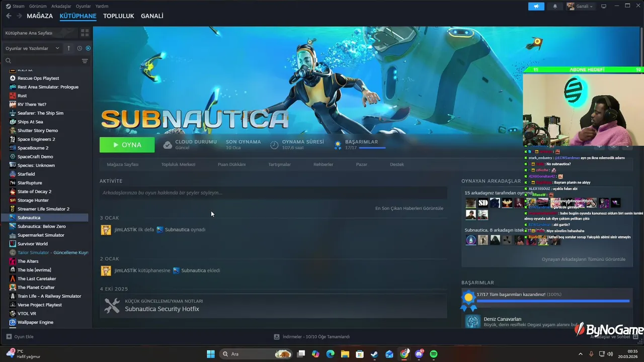Expand the Oyunlar ve Yazılımlar dropdown

pos(32,48)
